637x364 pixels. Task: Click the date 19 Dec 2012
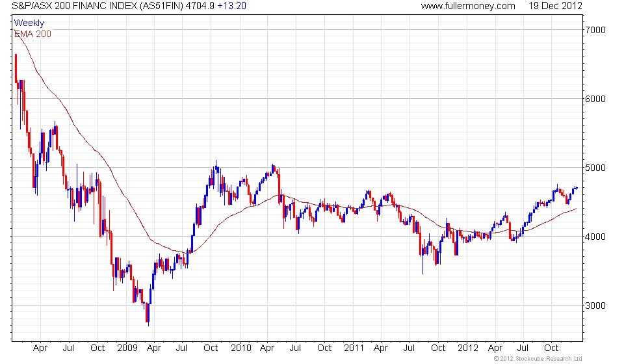click(555, 6)
